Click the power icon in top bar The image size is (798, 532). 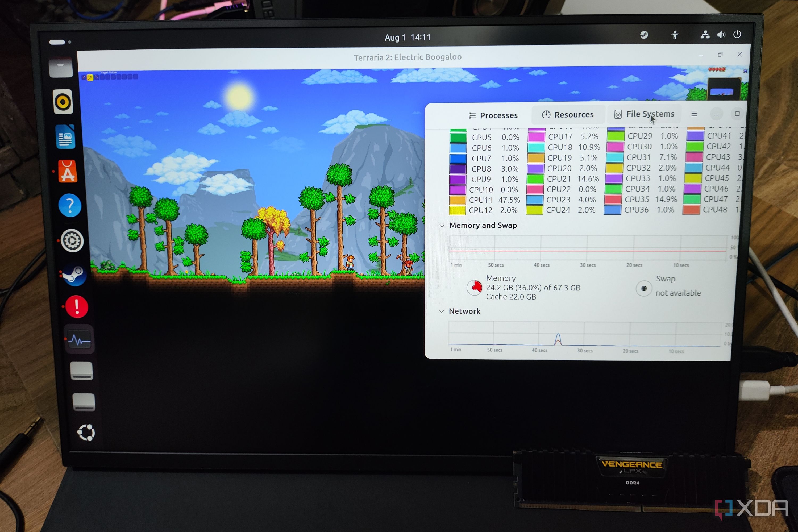click(737, 34)
